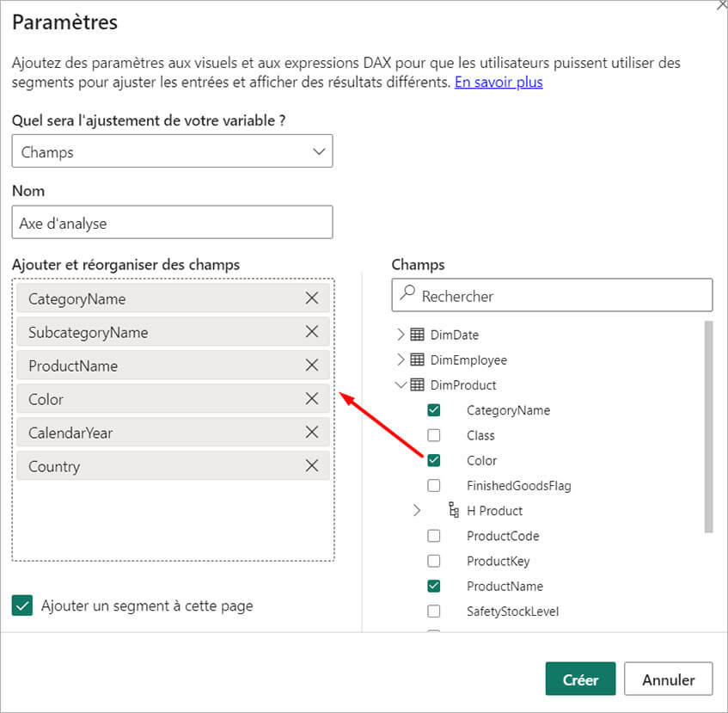Remove CategoryName with its X icon
Screen dimensions: 728x713
[313, 298]
